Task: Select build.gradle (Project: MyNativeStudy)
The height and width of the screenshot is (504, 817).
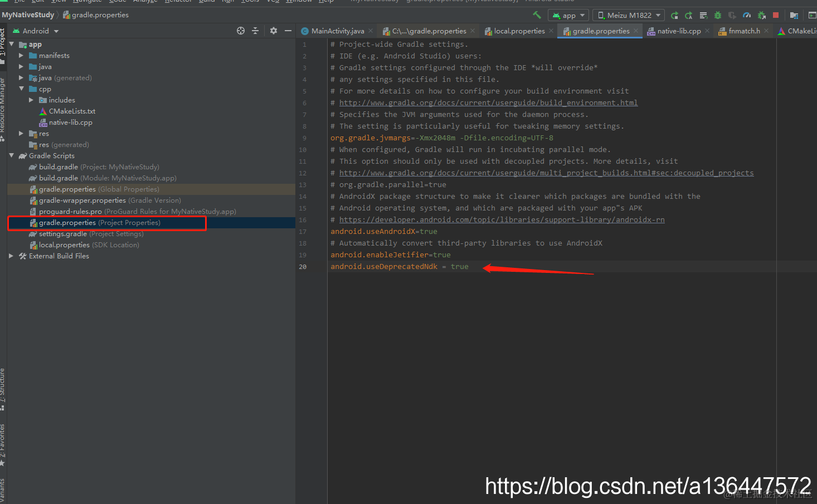Action: (94, 167)
